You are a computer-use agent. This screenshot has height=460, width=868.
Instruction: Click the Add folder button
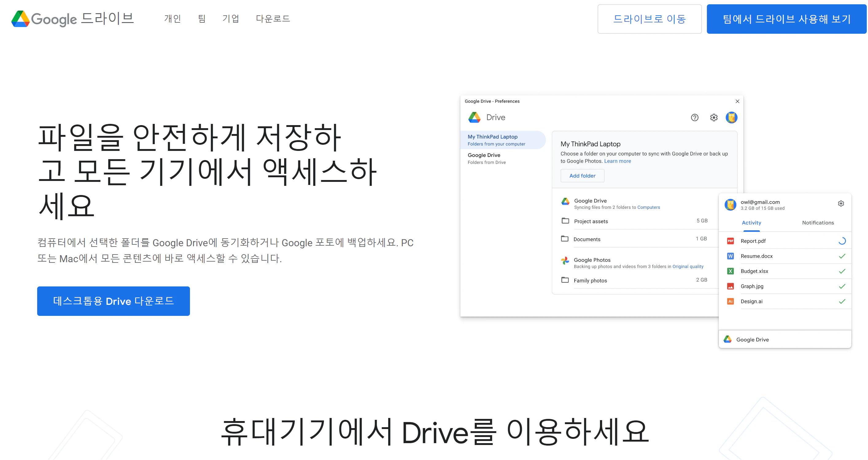pos(582,175)
